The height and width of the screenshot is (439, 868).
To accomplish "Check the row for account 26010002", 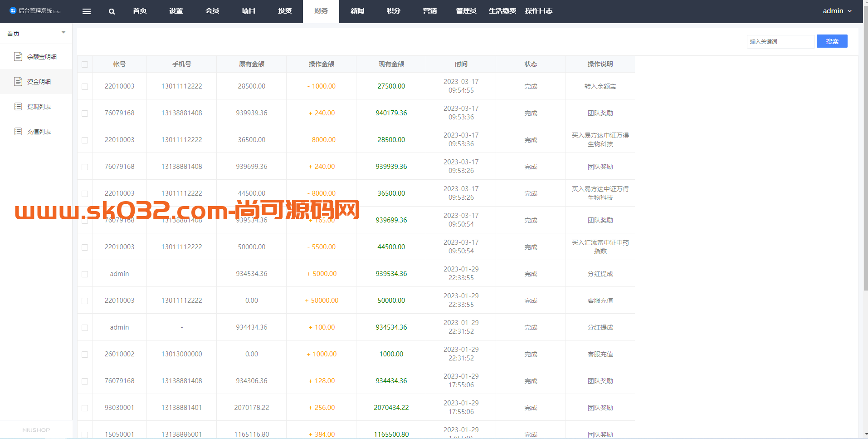I will coord(85,354).
